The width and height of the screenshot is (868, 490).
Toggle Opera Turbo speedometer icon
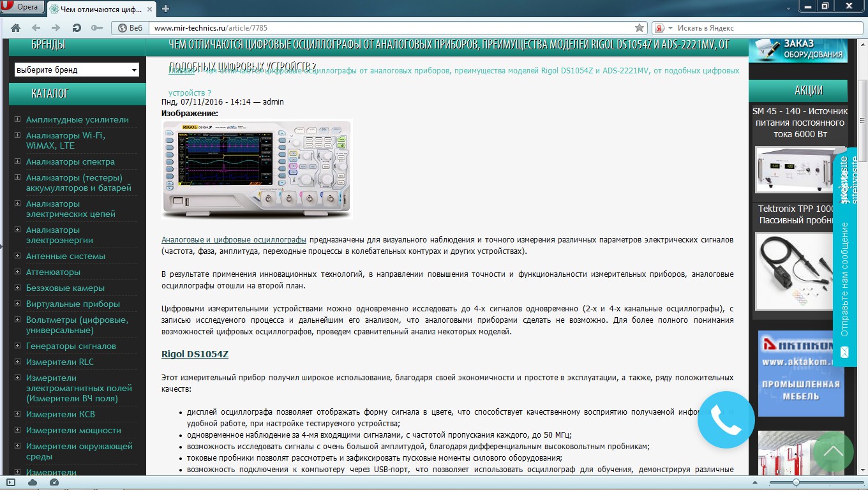pyautogui.click(x=54, y=482)
